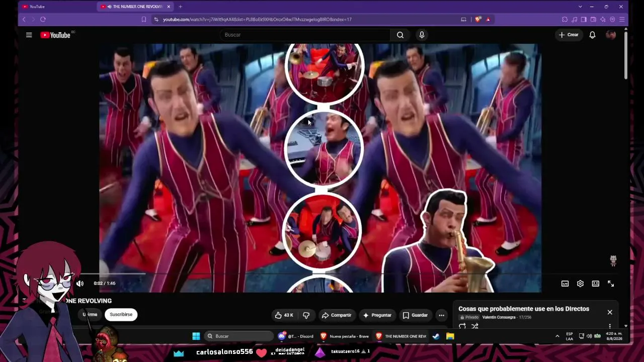644x362 pixels.
Task: Open the taskbar clock and date
Action: (x=614, y=336)
